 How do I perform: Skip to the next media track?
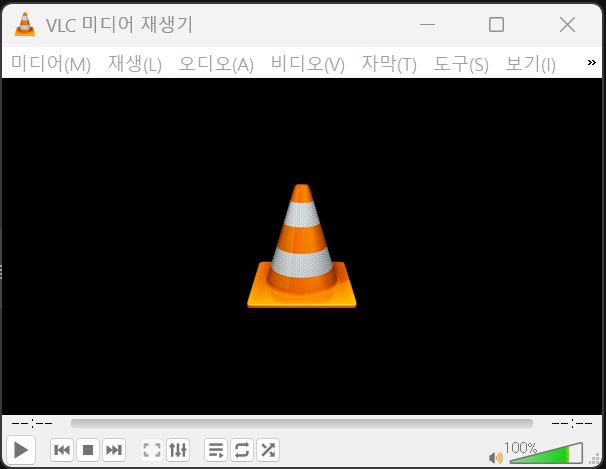(x=114, y=450)
